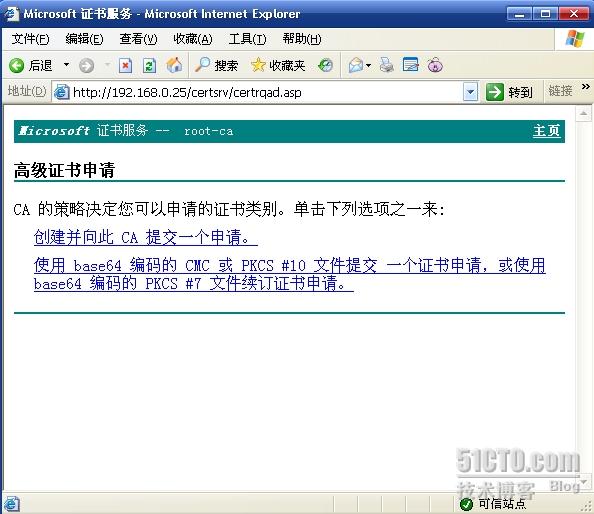The width and height of the screenshot is (594, 514).
Task: Click the Refresh page icon
Action: point(149,66)
